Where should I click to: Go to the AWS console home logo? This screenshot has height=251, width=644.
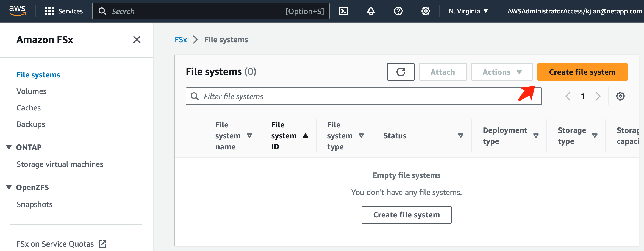coord(17,11)
